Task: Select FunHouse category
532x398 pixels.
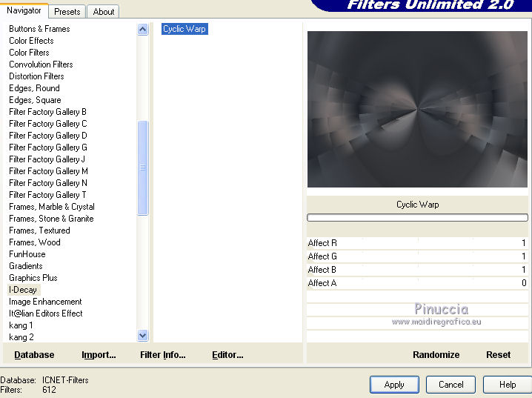Action: tap(27, 254)
